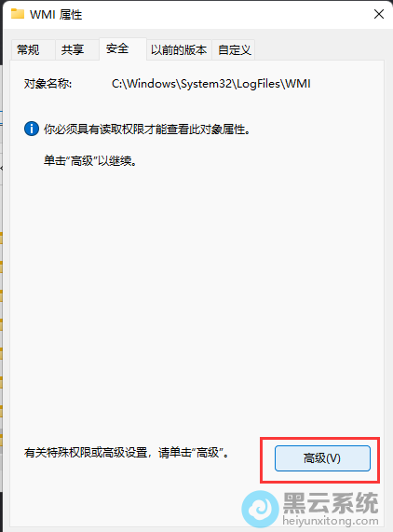Click the 单击“高级”以继续 instruction line
The image size is (393, 532).
(90, 160)
